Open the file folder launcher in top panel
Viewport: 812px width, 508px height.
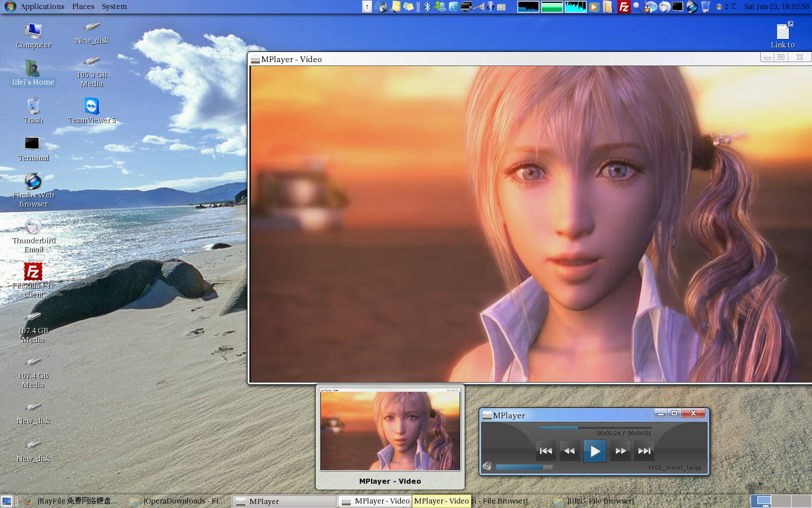607,7
